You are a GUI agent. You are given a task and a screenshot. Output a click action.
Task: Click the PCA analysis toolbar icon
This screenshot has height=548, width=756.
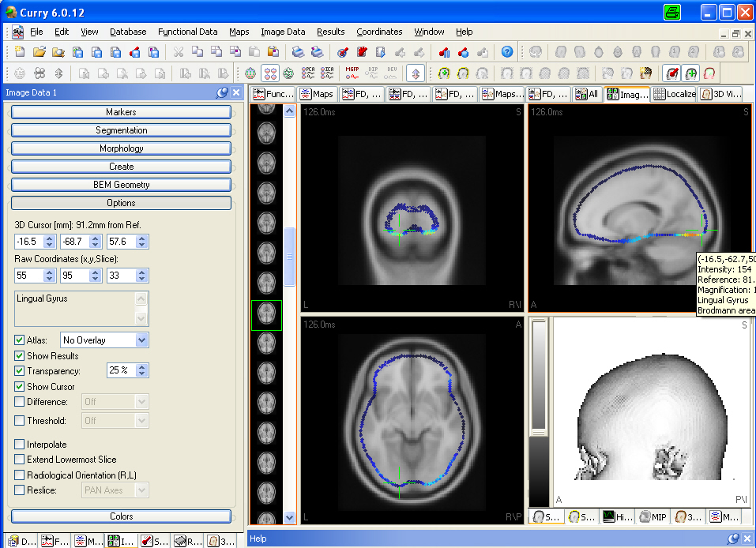click(x=309, y=73)
